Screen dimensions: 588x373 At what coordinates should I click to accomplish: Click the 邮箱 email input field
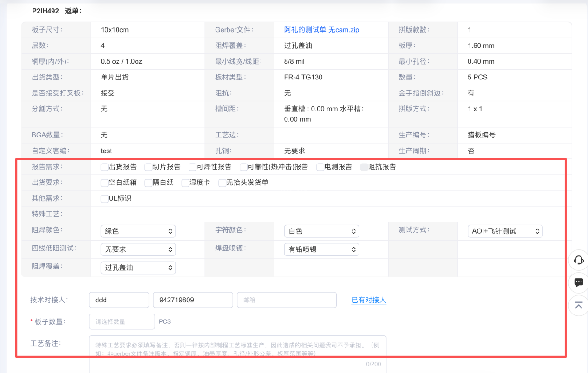tap(287, 300)
